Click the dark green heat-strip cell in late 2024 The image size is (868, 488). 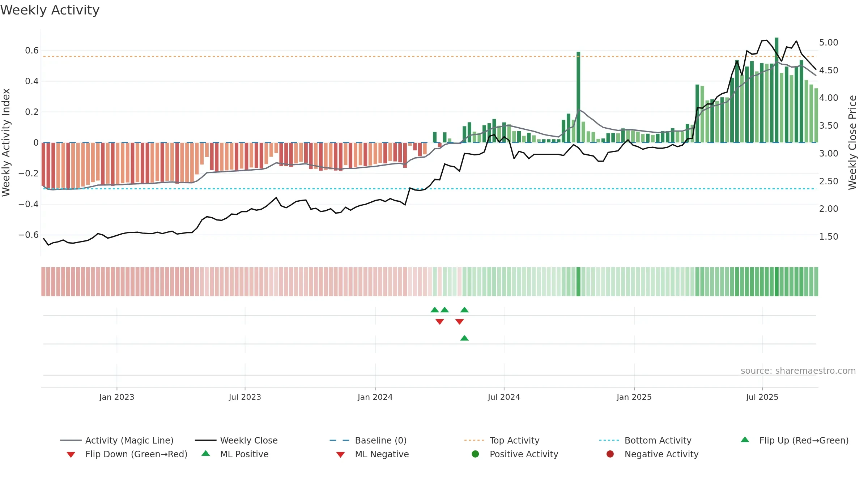578,282
